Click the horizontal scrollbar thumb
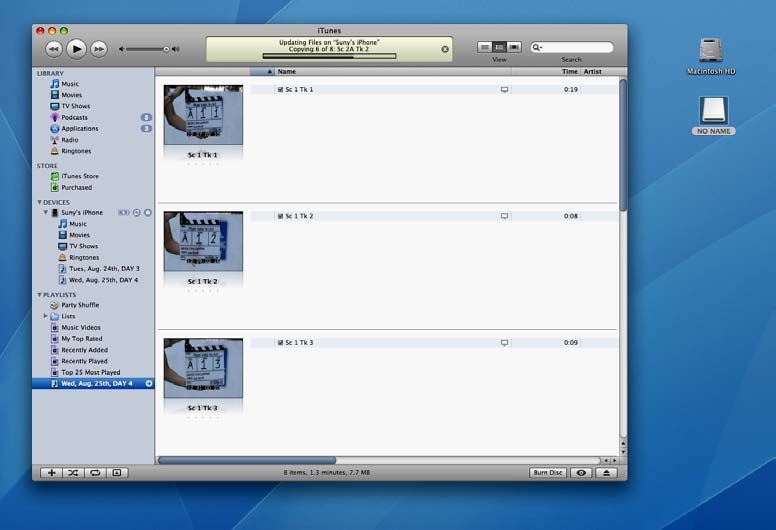 [x=247, y=460]
